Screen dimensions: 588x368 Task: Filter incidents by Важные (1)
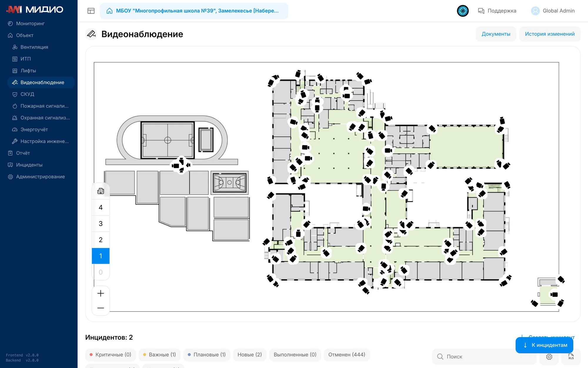tap(159, 355)
